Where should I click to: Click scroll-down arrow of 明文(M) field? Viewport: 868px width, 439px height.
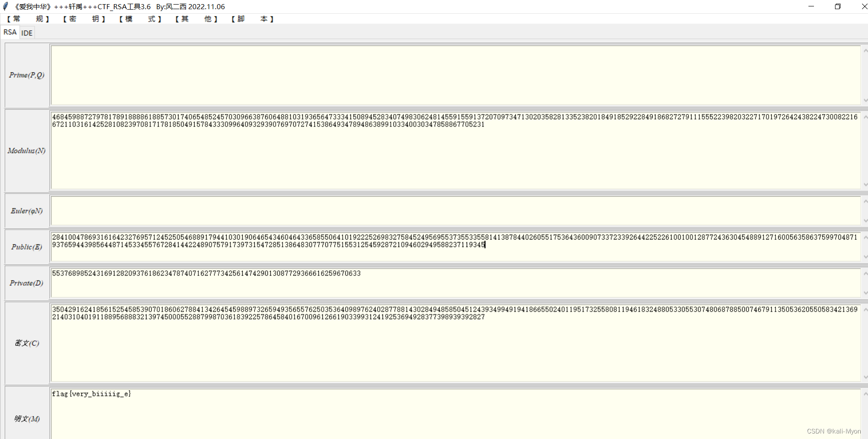[x=865, y=435]
